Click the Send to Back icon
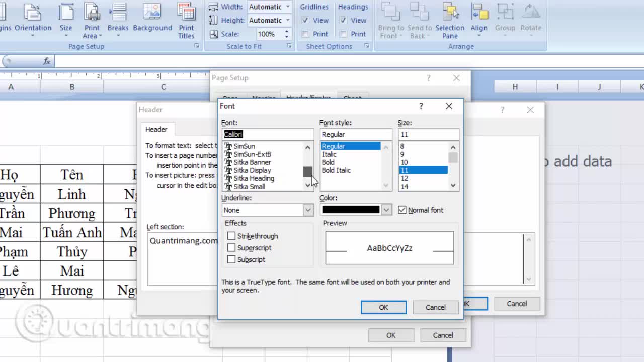This screenshot has width=644, height=362. pos(420,20)
